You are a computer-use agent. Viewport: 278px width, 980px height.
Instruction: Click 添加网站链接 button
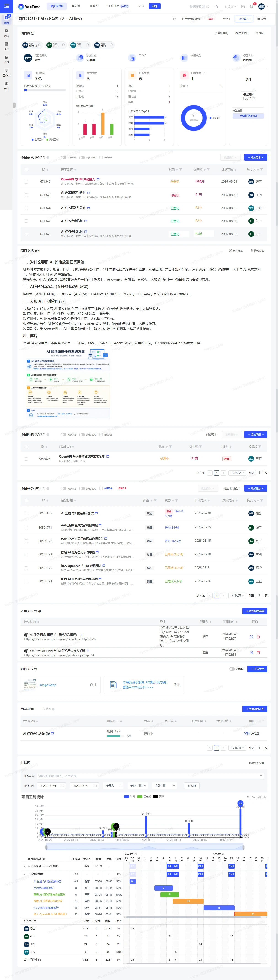(x=255, y=611)
